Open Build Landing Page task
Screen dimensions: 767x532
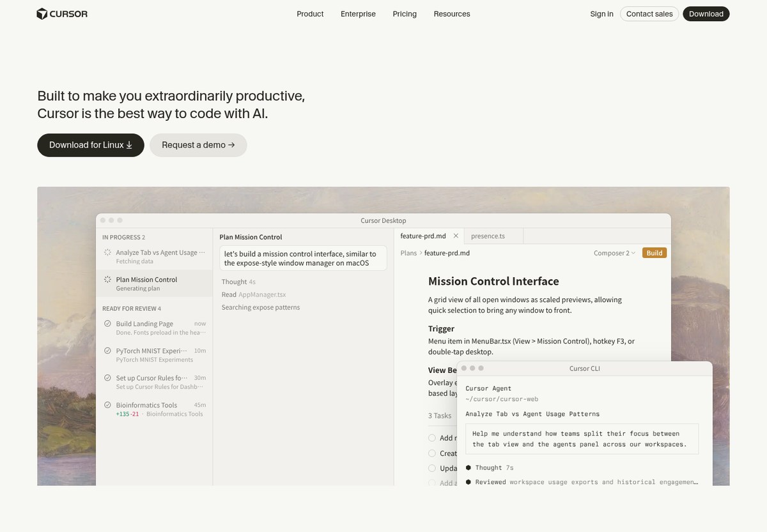coord(154,328)
